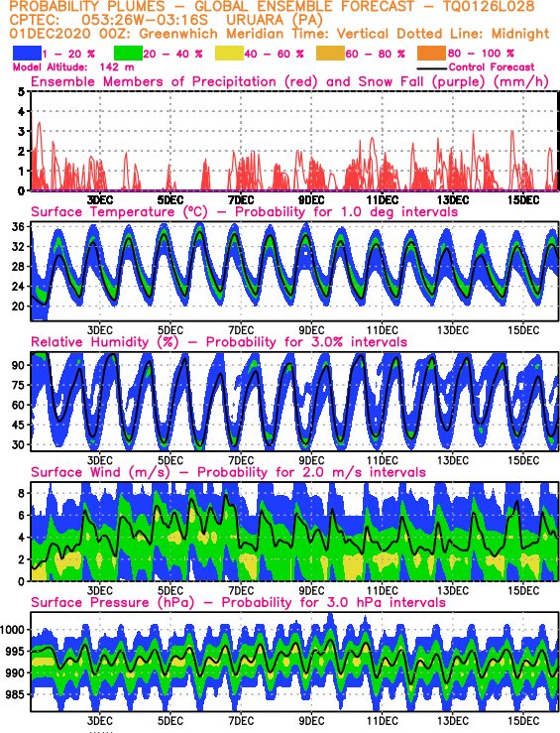Click the yellow 40 - 60 % legend swatch
The height and width of the screenshot is (733, 560).
(229, 53)
